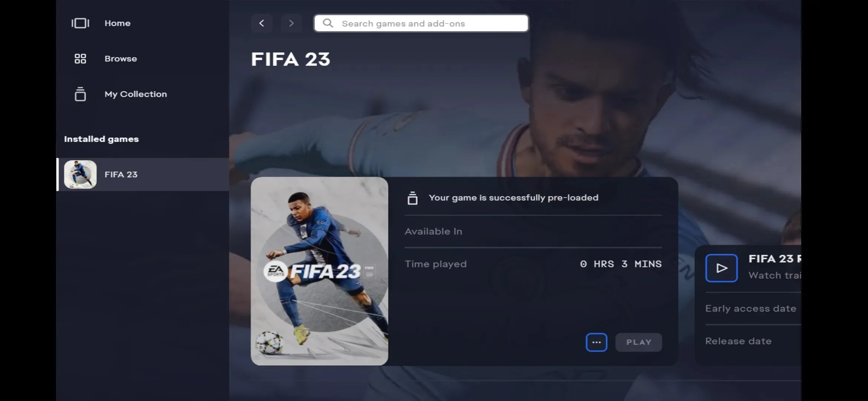Select FIFA 23 in Installed games list
868x401 pixels.
tap(142, 175)
